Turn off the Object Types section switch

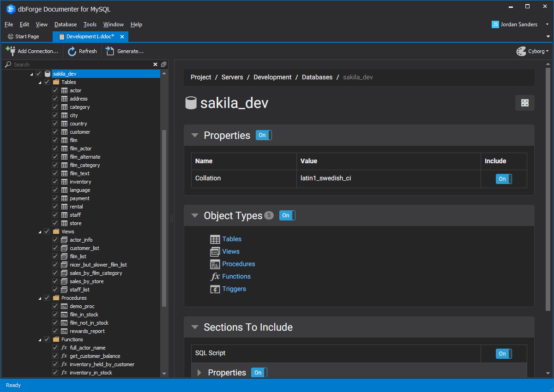pyautogui.click(x=287, y=215)
